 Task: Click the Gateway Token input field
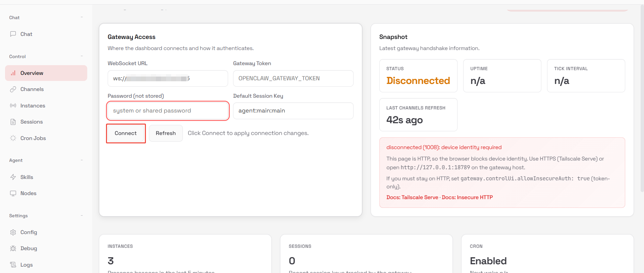[293, 78]
